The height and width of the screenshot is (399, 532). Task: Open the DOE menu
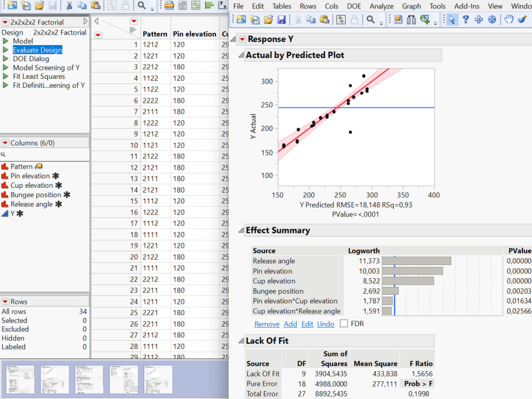pos(354,6)
